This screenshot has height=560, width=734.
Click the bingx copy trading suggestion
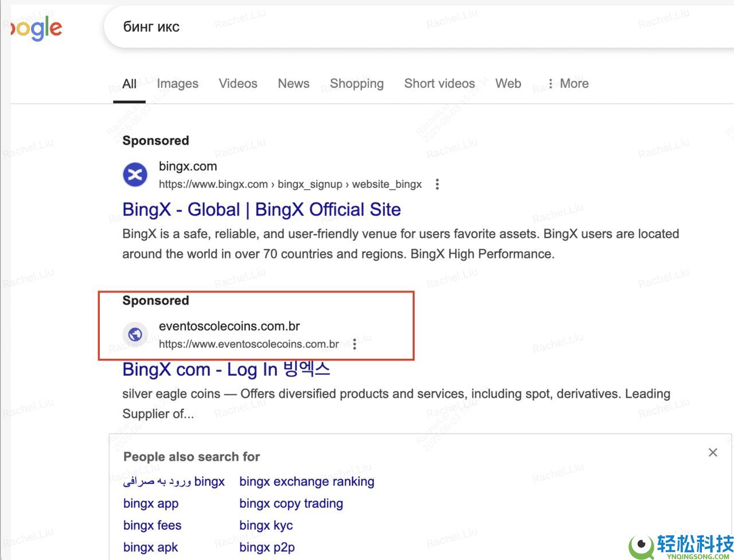[291, 503]
